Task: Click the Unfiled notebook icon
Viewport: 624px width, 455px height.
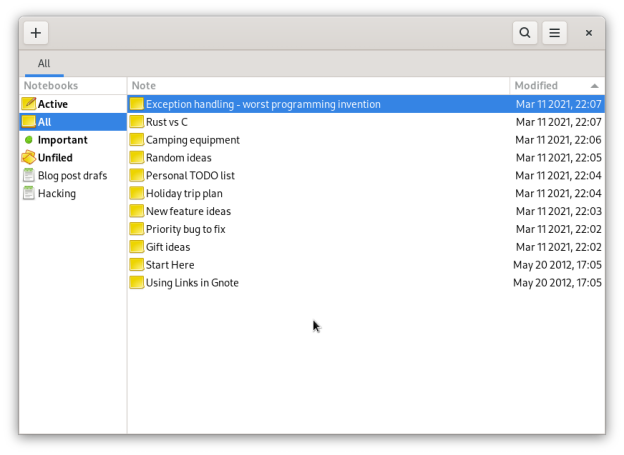Action: 28,158
